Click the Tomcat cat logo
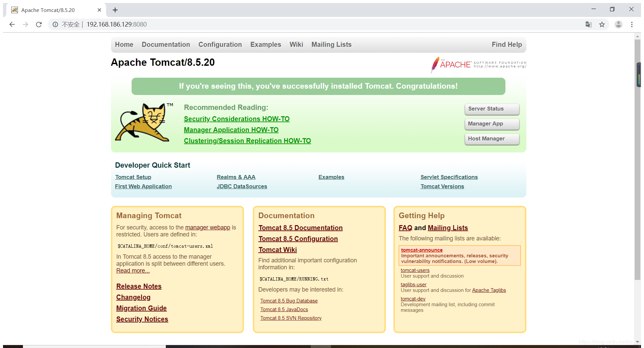 tap(145, 122)
